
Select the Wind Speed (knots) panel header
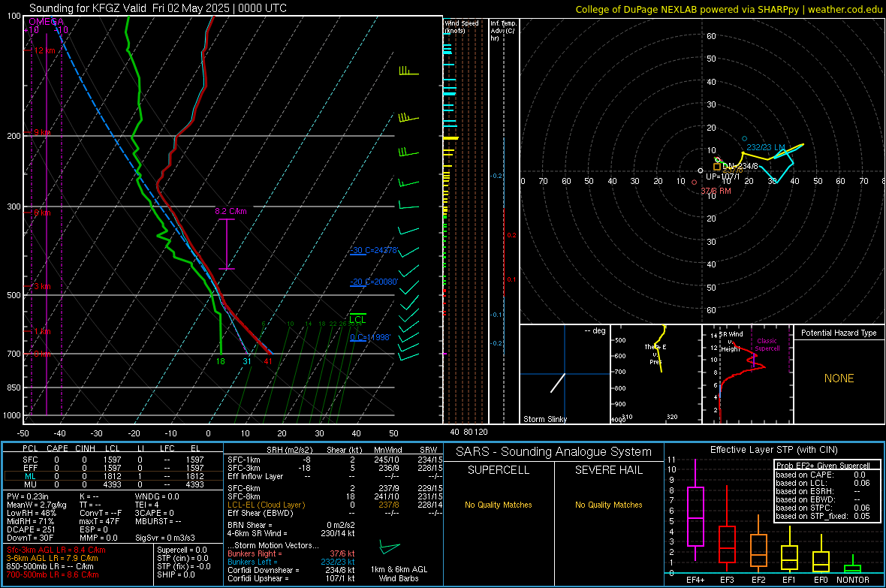pyautogui.click(x=461, y=26)
